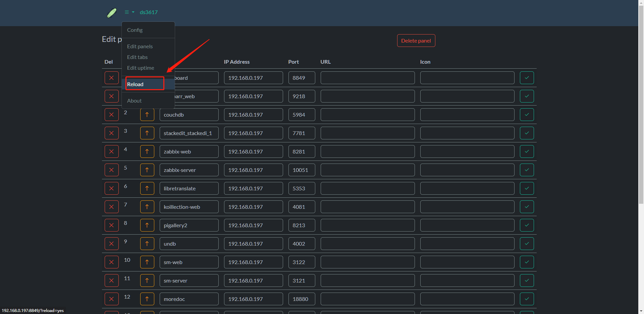Choose Edit tabs menu entry
The width and height of the screenshot is (644, 314).
tap(148, 57)
